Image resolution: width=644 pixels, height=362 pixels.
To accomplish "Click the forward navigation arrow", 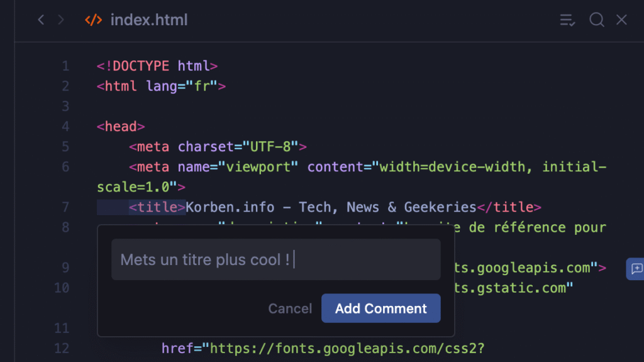I will pos(61,20).
